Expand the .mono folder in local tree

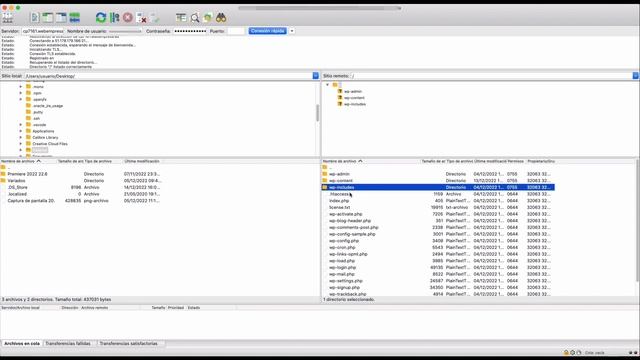21,87
